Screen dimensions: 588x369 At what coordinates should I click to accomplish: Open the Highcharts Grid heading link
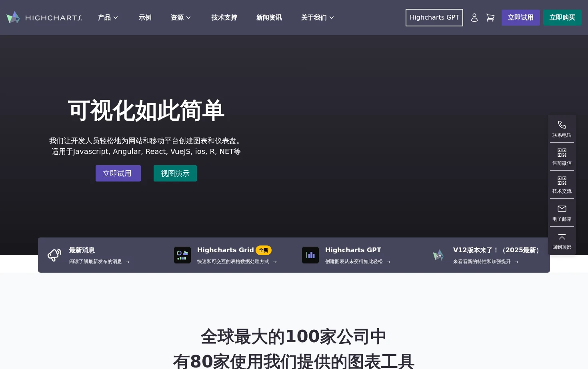click(x=226, y=250)
